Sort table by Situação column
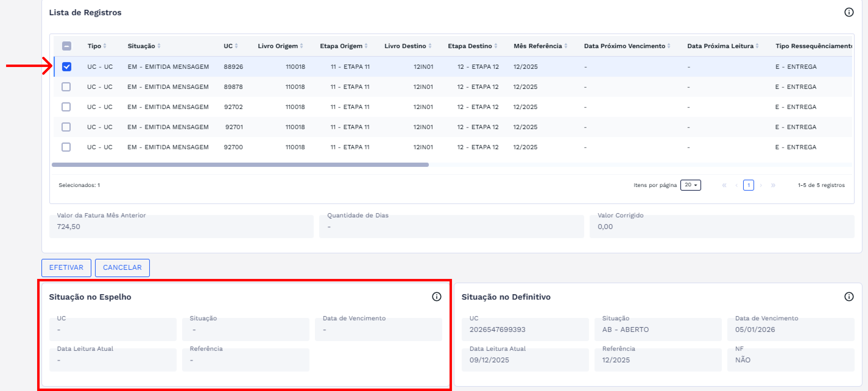The image size is (868, 391). coord(159,46)
